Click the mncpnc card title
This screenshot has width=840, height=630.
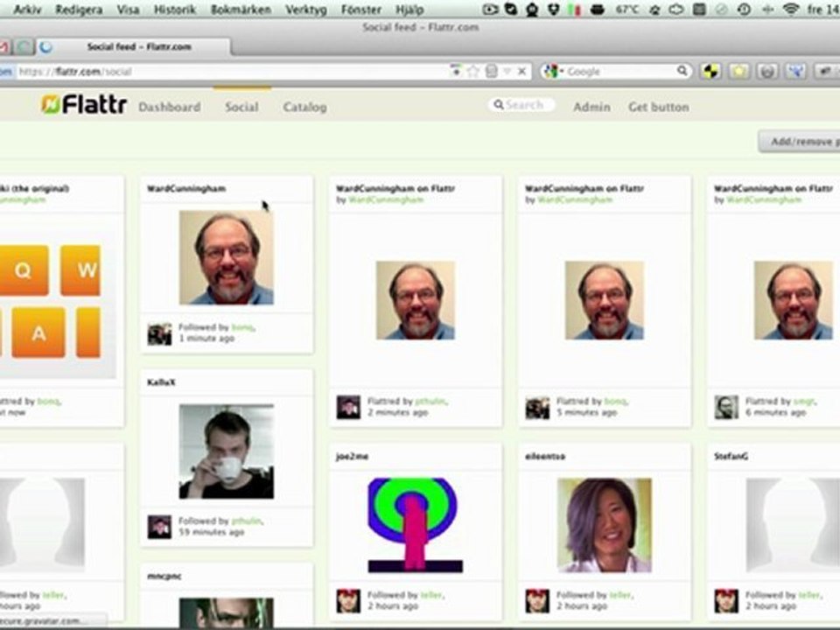pyautogui.click(x=164, y=576)
